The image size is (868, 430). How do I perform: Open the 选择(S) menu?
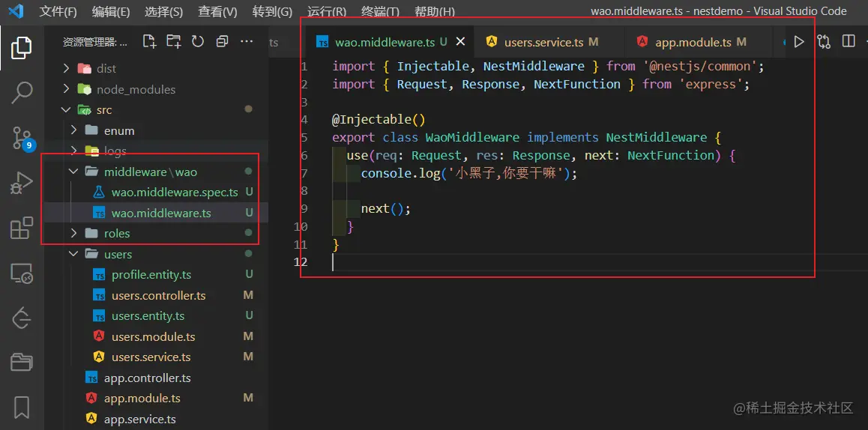164,12
